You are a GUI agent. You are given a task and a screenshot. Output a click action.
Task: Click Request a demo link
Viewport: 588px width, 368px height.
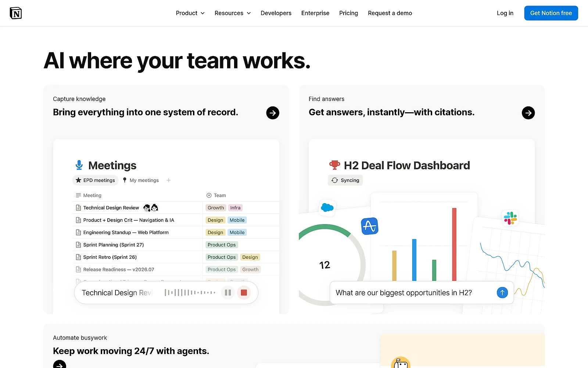(390, 13)
